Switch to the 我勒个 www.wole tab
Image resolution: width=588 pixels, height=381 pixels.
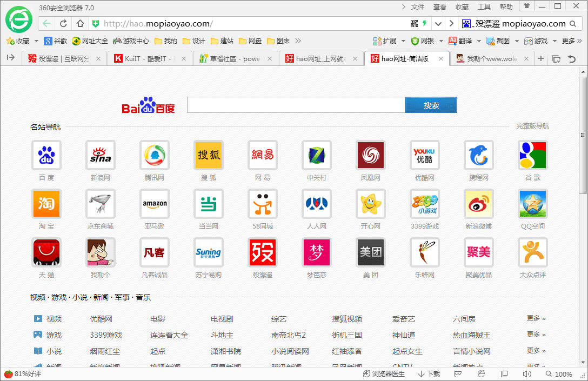tap(491, 58)
